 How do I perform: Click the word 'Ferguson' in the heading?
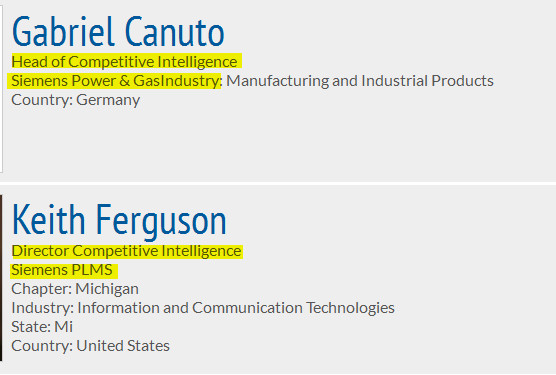(x=161, y=220)
